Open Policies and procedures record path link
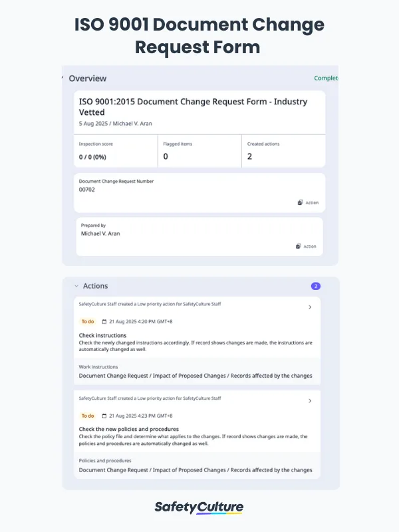Image resolution: width=399 pixels, height=532 pixels. click(196, 469)
